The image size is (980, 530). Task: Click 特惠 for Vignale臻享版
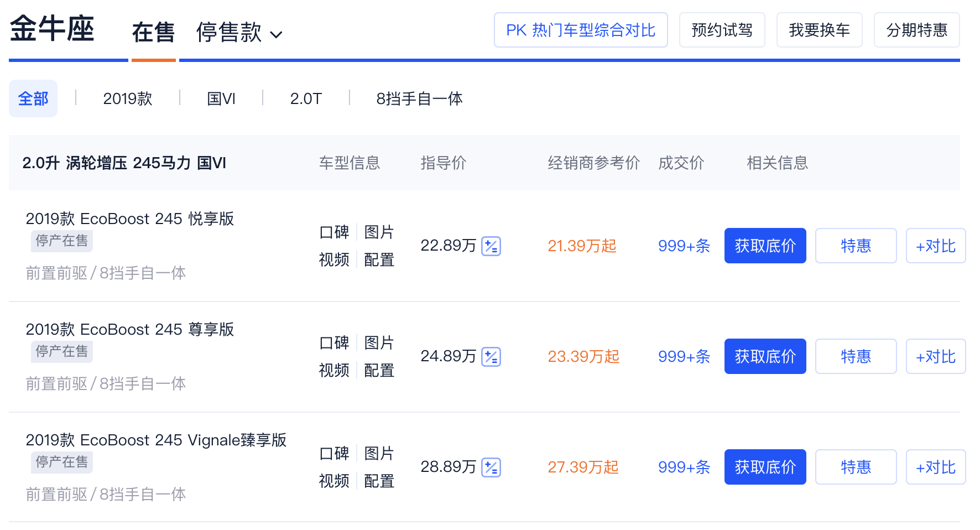856,467
